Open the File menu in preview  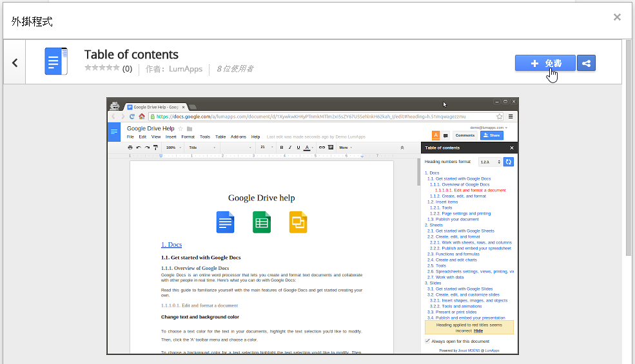pos(130,137)
